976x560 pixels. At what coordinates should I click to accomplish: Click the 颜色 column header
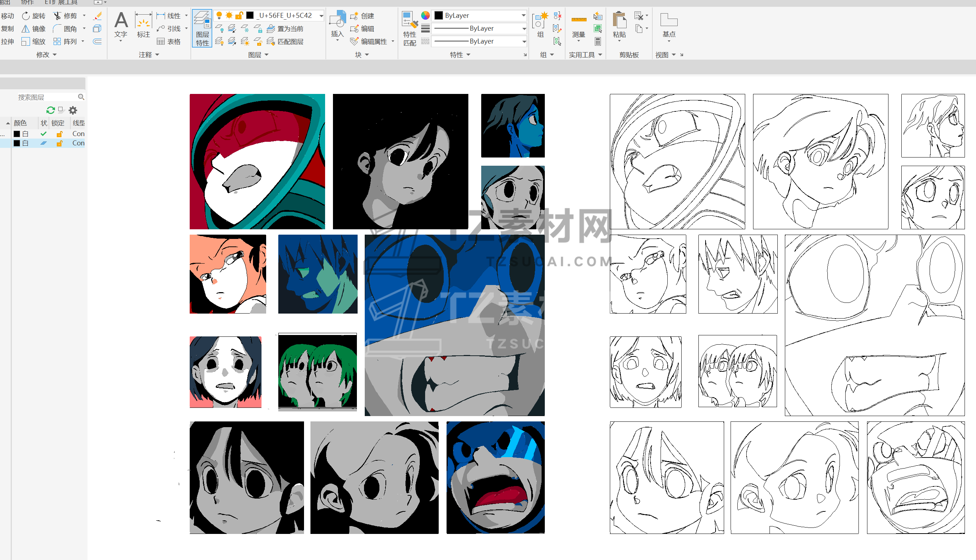[20, 123]
